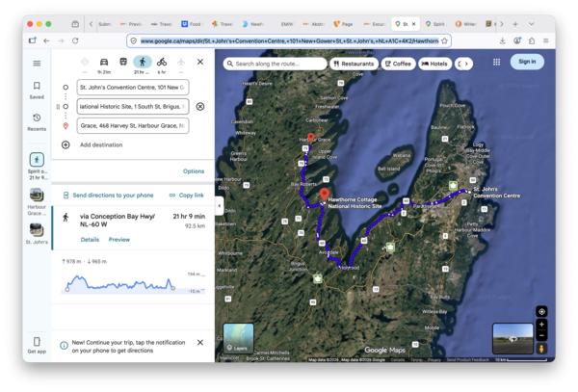Filter route by Hotels
The height and width of the screenshot is (392, 578).
tap(434, 64)
